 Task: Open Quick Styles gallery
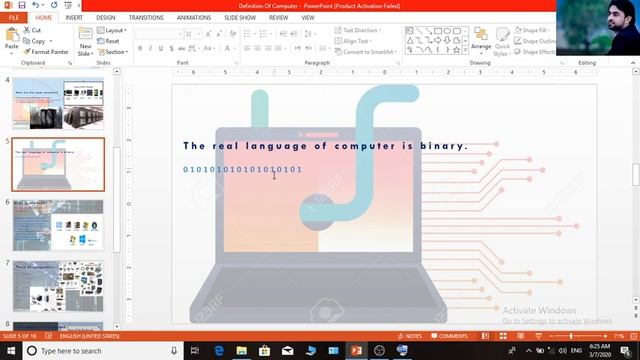point(502,42)
